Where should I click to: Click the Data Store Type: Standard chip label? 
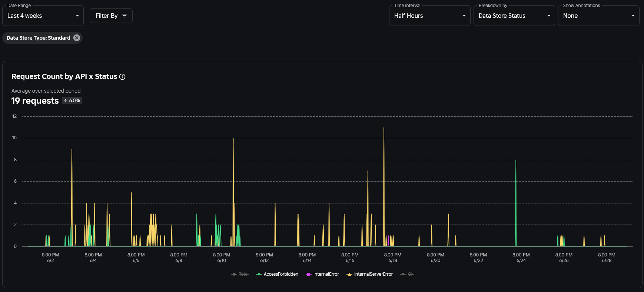(x=38, y=38)
